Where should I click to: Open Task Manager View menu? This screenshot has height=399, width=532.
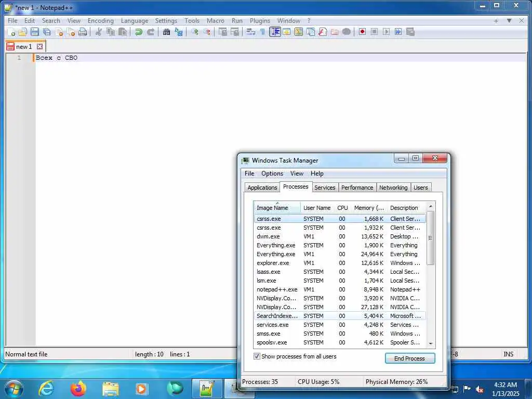pos(297,174)
